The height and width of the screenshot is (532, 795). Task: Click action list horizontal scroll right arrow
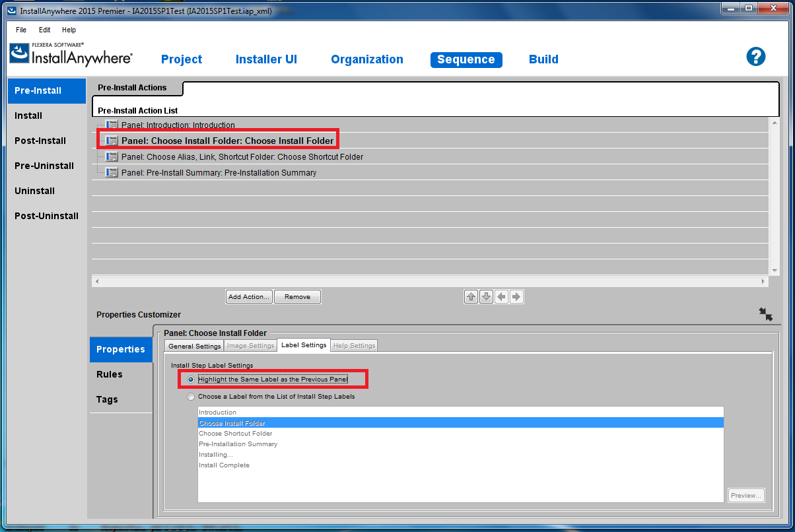764,281
